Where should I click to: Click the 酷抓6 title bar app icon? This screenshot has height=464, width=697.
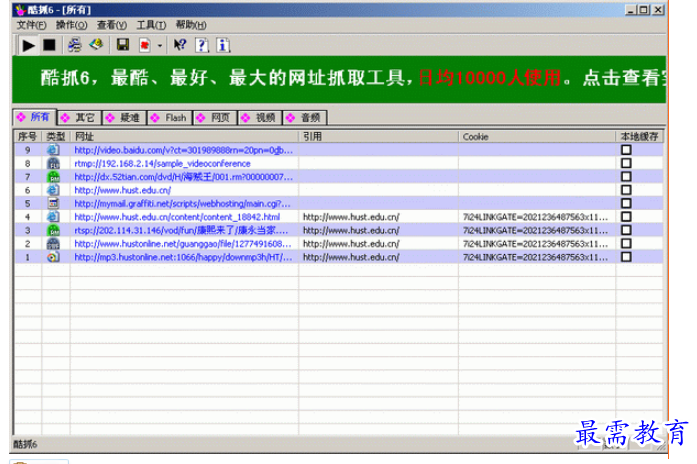click(x=20, y=10)
